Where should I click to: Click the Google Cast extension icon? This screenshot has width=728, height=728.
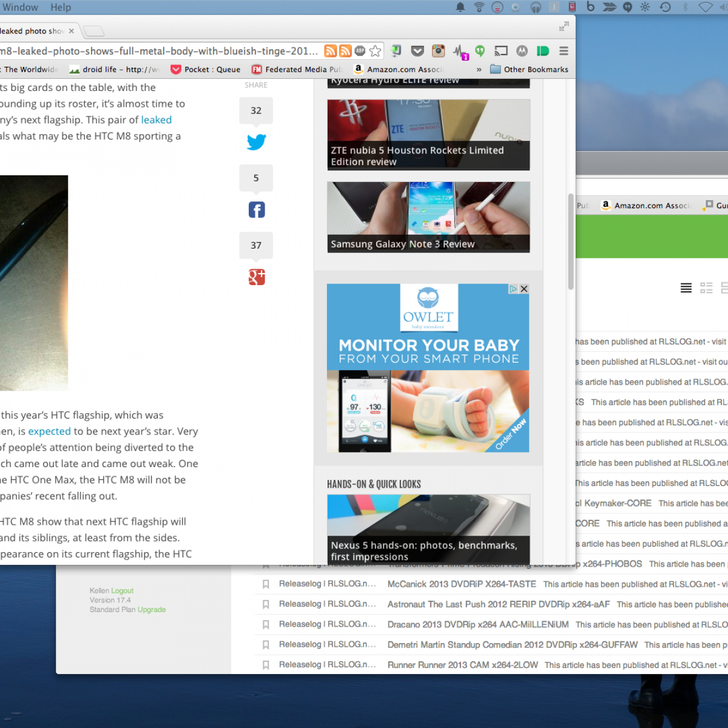501,51
